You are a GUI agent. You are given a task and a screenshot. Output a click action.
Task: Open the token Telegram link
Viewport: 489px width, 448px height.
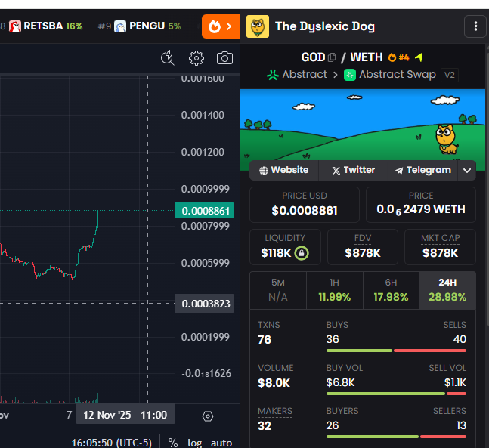pos(423,170)
